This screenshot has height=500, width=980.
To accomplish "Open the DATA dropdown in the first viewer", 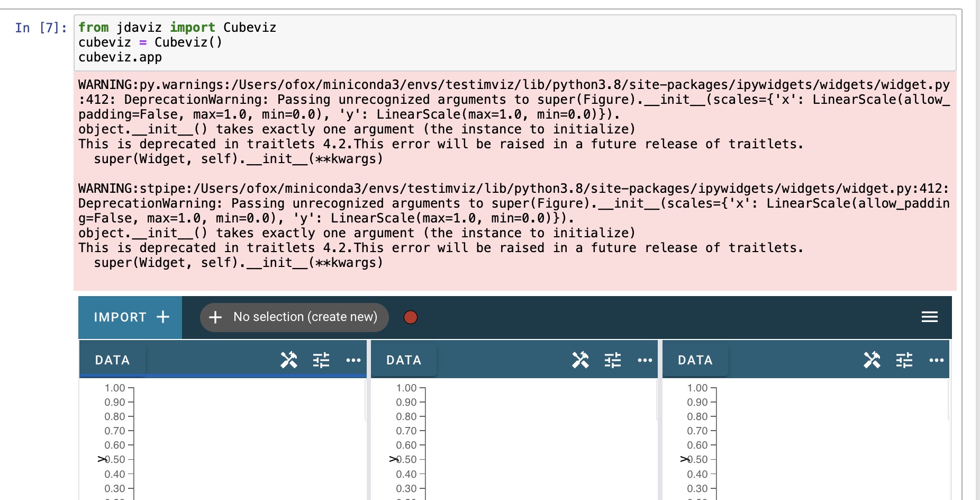I will coord(112,360).
